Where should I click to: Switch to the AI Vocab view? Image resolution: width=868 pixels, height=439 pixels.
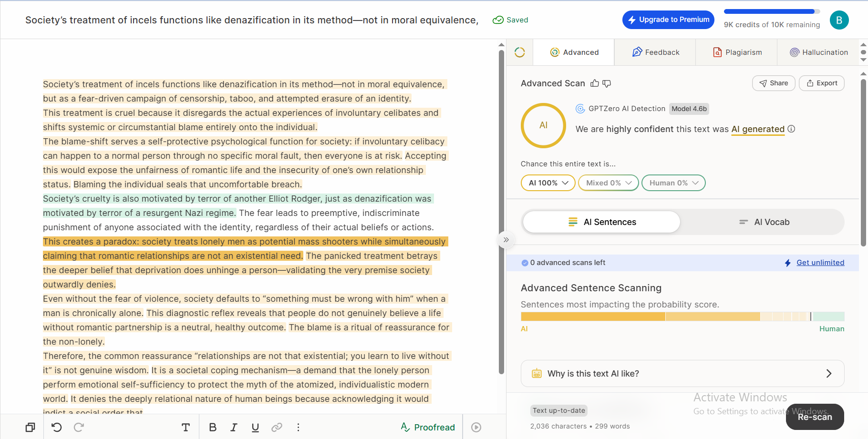coord(764,222)
